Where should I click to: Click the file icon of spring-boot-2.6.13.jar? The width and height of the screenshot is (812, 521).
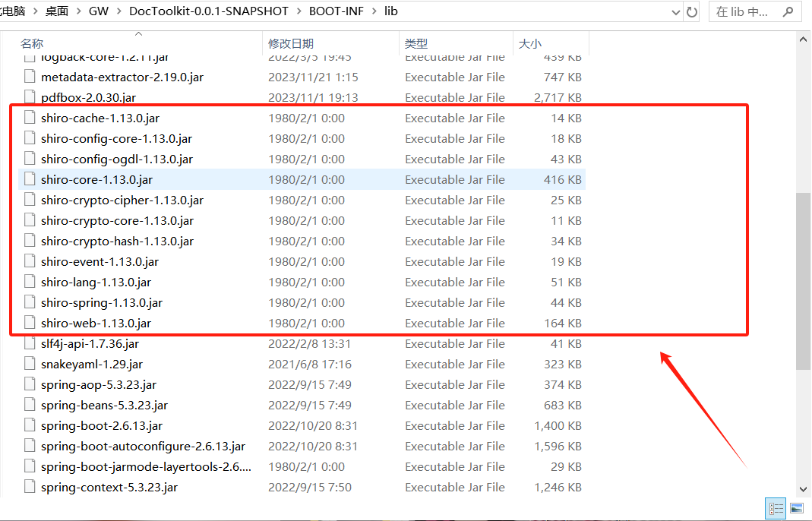pos(30,425)
